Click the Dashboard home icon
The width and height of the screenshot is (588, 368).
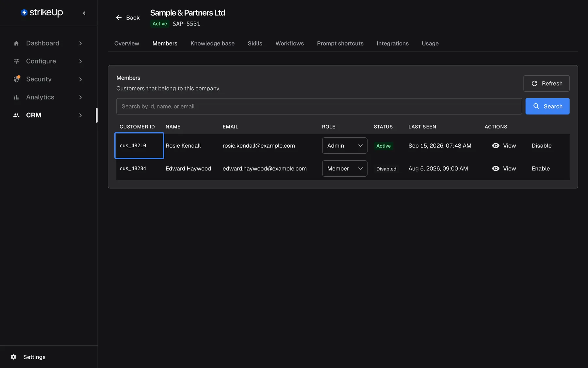point(16,43)
